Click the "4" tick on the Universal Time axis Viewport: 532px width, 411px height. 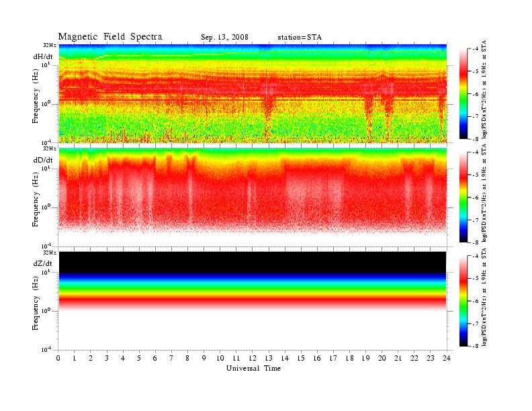123,358
